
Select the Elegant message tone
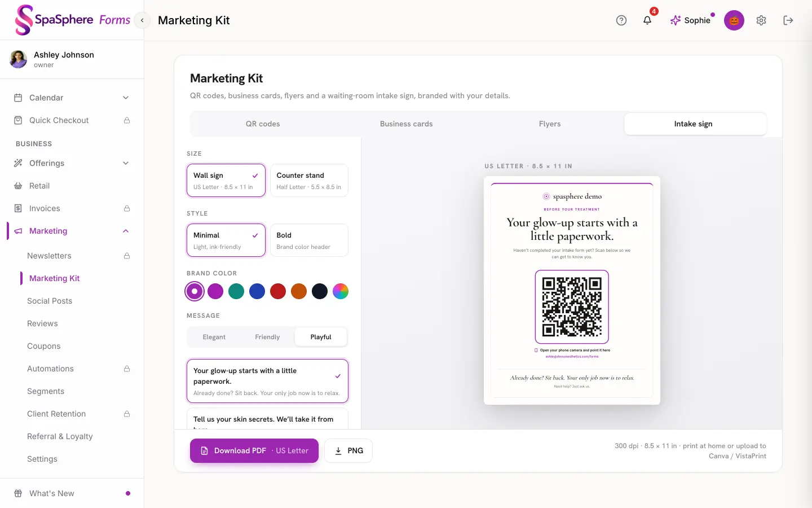(214, 337)
